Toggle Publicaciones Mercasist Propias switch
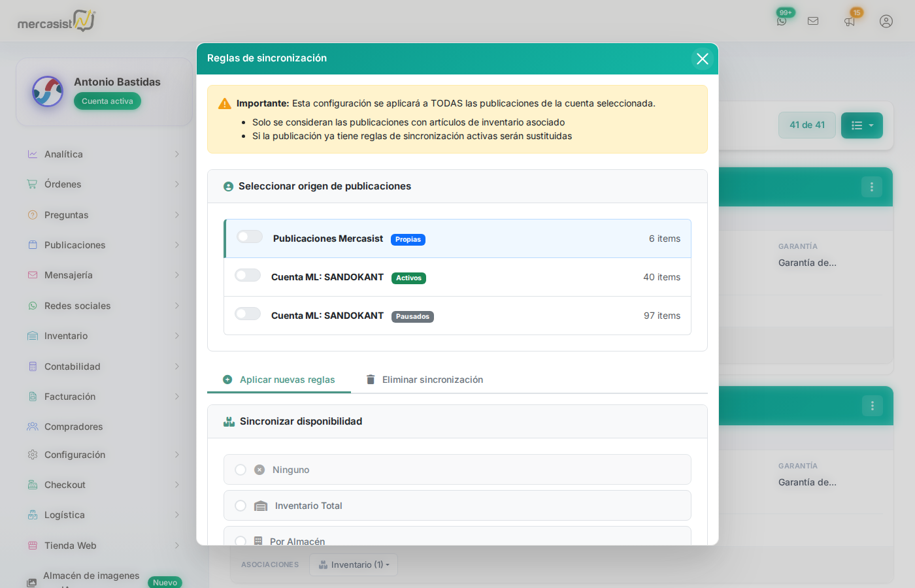Screen dimensions: 915x588 coord(250,237)
